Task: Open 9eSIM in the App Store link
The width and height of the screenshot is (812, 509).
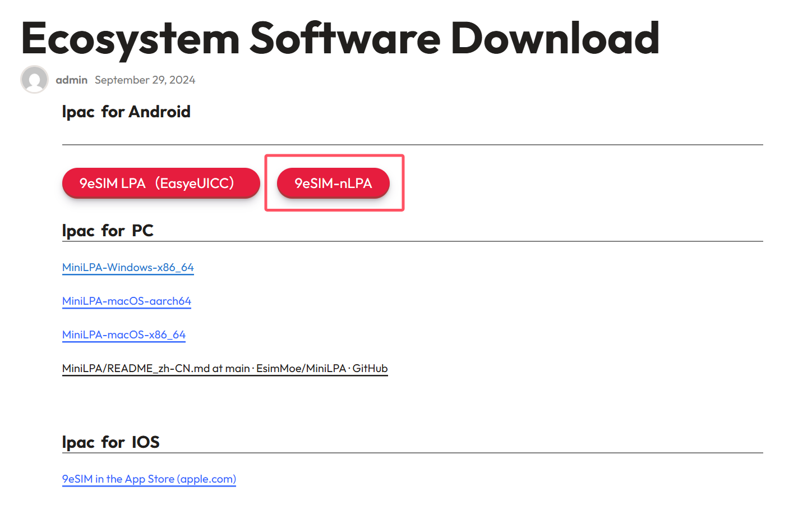Action: (x=149, y=479)
